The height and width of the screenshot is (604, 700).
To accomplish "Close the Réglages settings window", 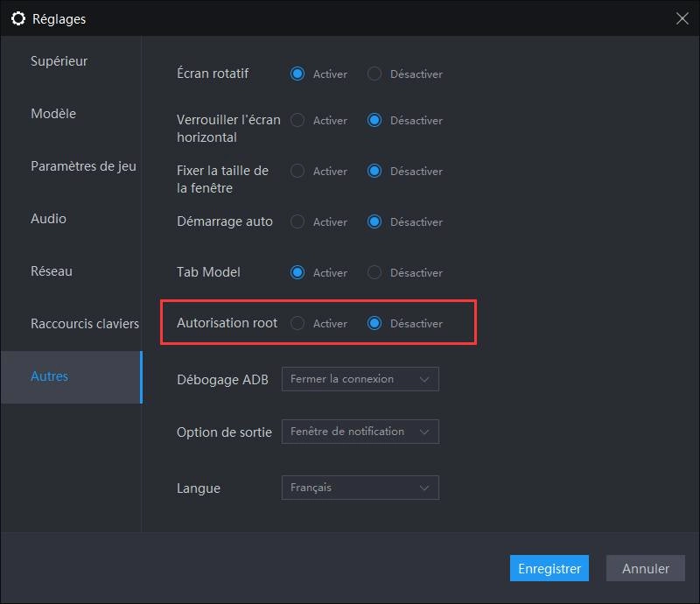I will (682, 18).
